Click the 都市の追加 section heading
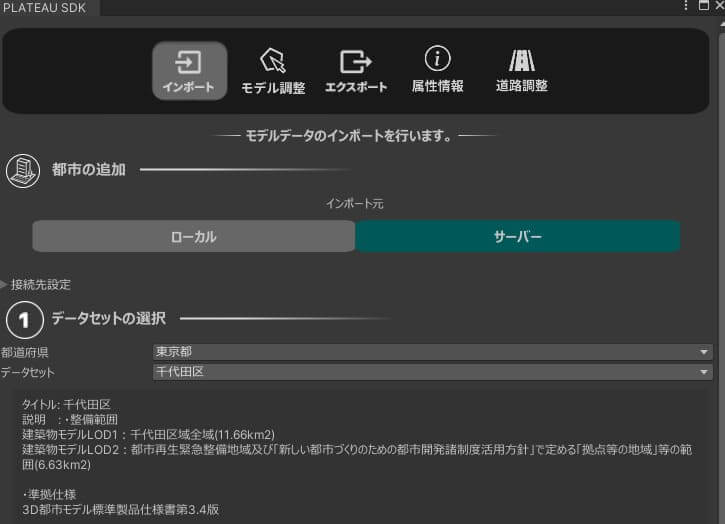The height and width of the screenshot is (524, 725). (x=88, y=170)
